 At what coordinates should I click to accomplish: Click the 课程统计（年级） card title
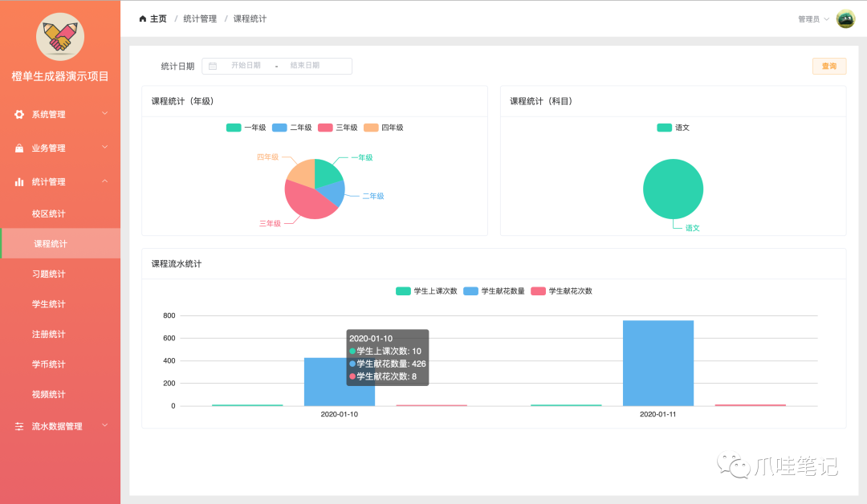pyautogui.click(x=182, y=101)
